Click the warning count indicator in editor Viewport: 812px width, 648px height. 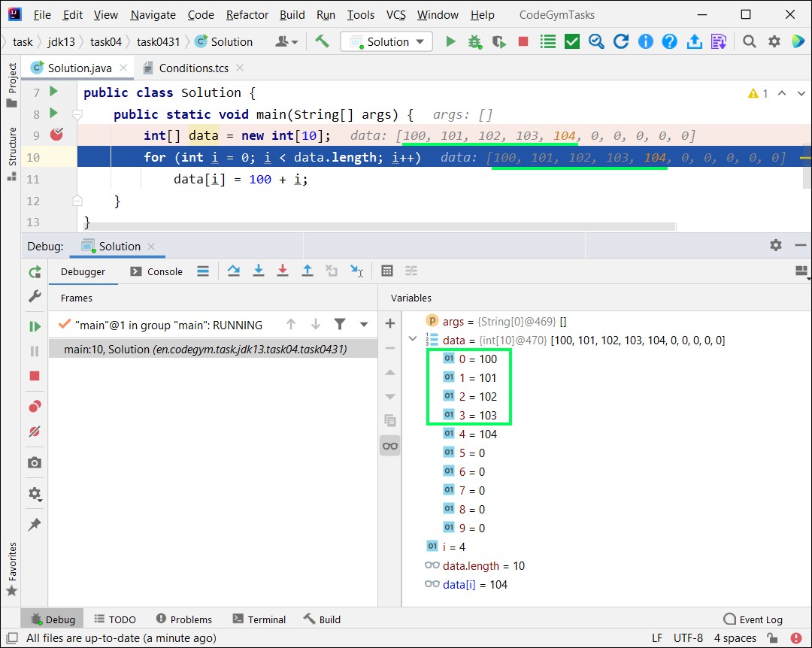pos(758,93)
